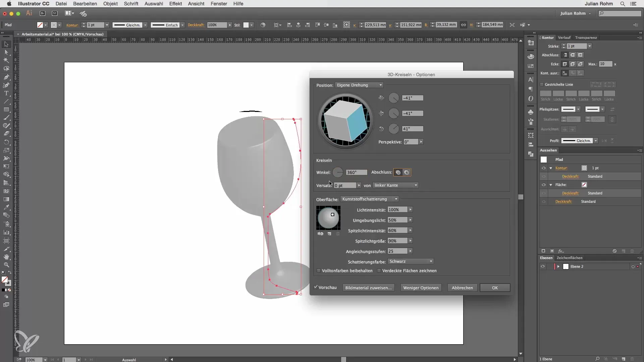This screenshot has height=362, width=644.
Task: Expand layer Ebene 2 triangle
Action: [558, 266]
